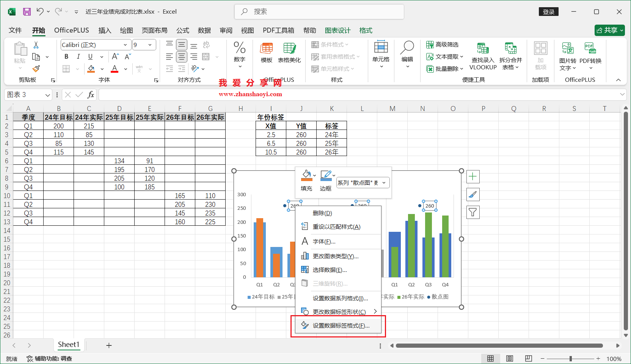The image size is (631, 364).
Task: Click the 查找录入 VLOOKUP icon
Action: 483,48
